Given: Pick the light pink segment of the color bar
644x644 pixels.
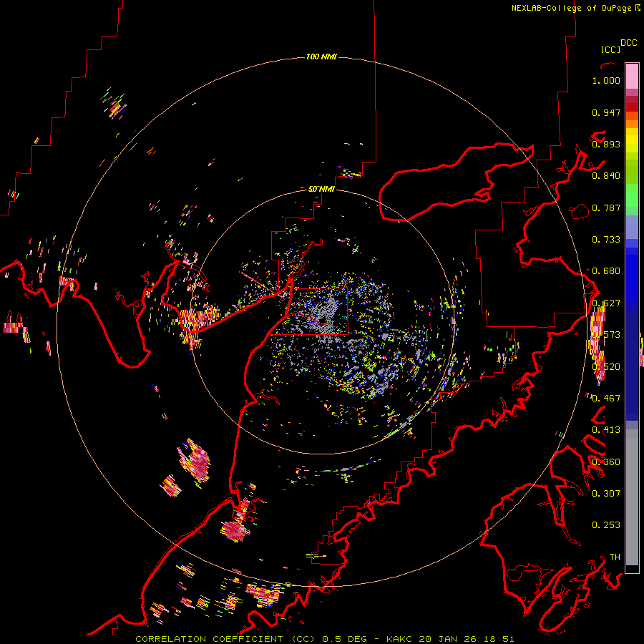Looking at the screenshot, I should pyautogui.click(x=632, y=76).
